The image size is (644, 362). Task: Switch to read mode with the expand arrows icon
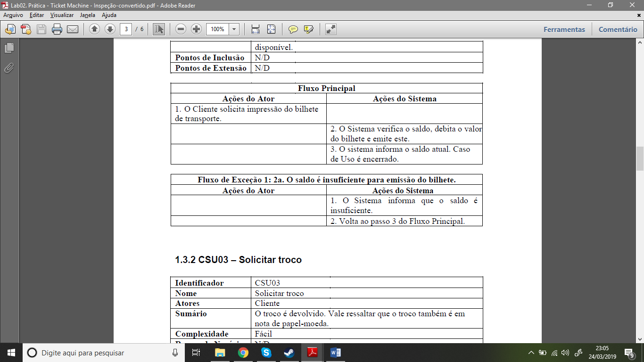click(331, 29)
